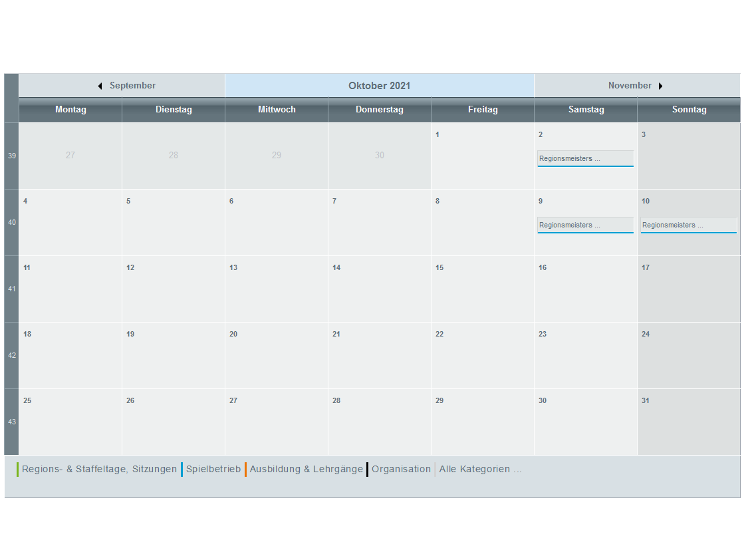Expand Alle Kategorien list
Viewport: 746px width, 560px height.
480,469
